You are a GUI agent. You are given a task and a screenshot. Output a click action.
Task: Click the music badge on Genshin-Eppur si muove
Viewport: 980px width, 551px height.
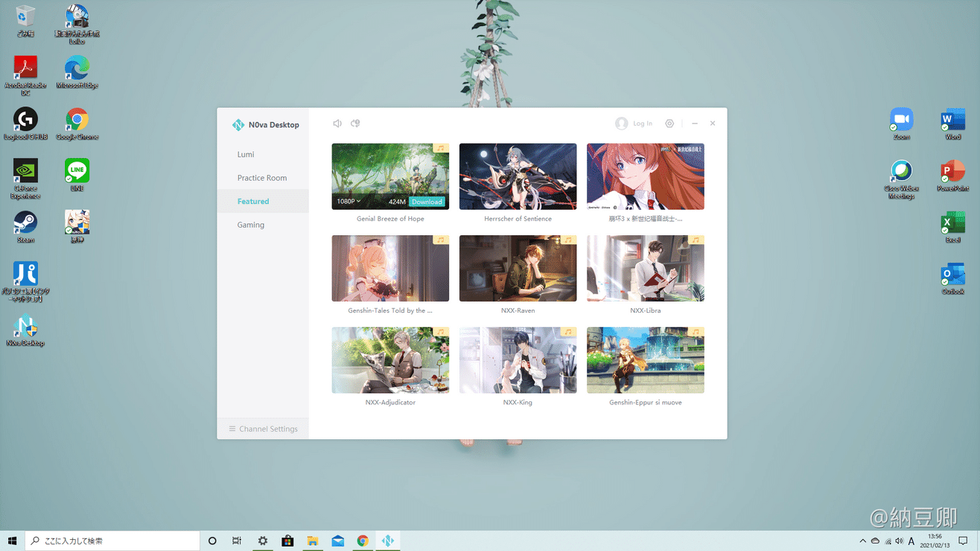click(696, 332)
